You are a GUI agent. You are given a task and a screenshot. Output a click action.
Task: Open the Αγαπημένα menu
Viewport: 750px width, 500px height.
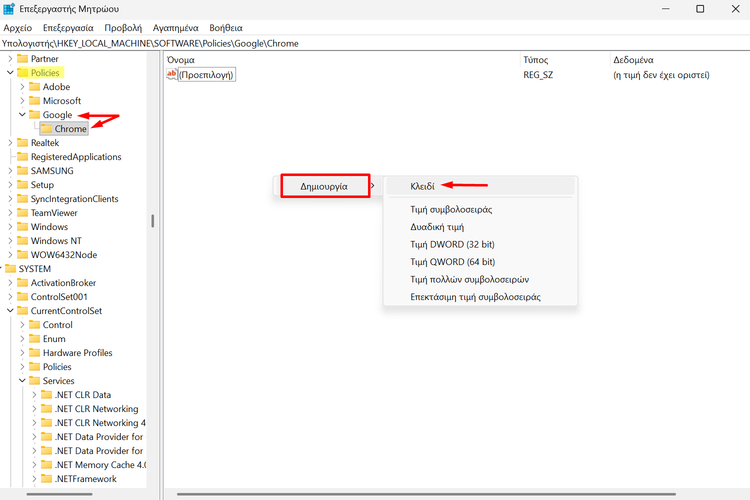(176, 28)
